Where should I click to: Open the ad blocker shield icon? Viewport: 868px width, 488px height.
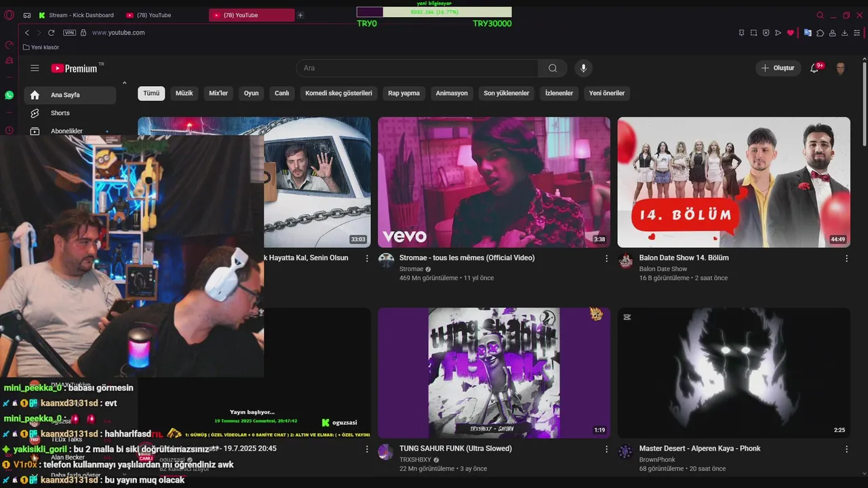coord(766,33)
